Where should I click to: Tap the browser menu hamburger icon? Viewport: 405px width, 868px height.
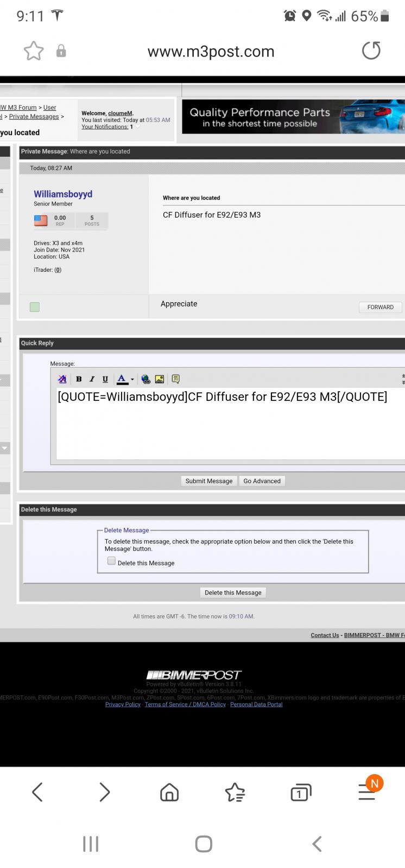pos(367,793)
